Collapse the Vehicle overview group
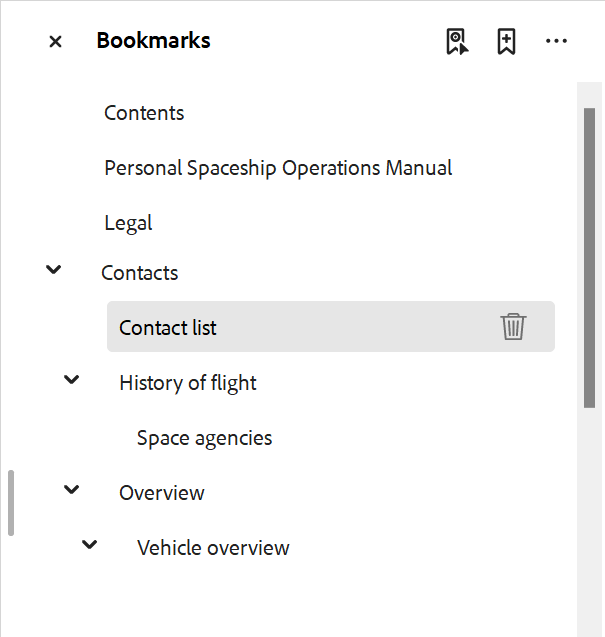Viewport: 605px width, 637px height. tap(89, 545)
